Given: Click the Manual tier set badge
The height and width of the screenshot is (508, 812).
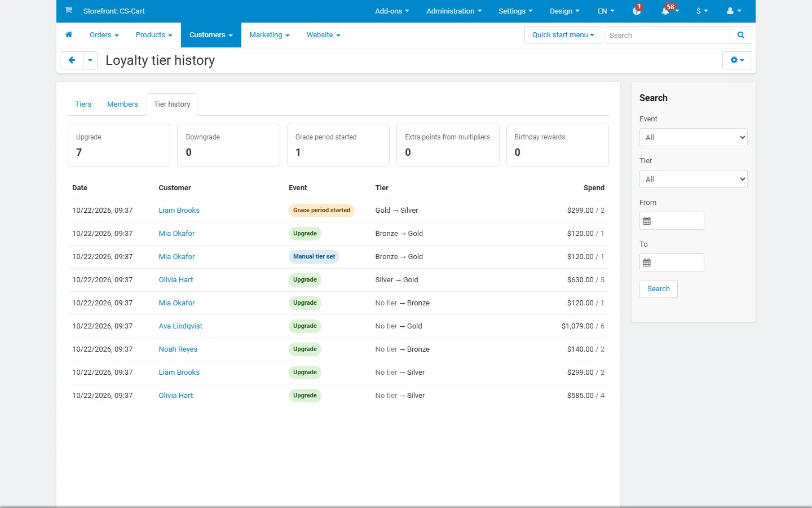Looking at the screenshot, I should coord(314,257).
